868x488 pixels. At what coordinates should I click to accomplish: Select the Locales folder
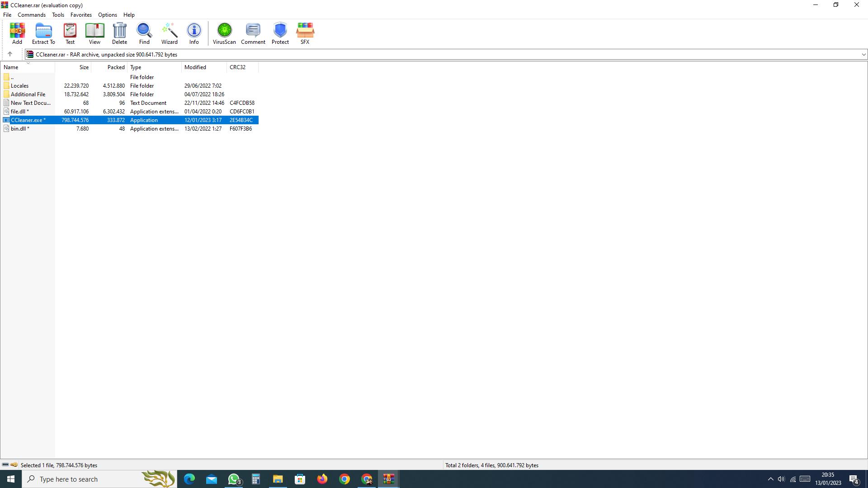pyautogui.click(x=20, y=86)
